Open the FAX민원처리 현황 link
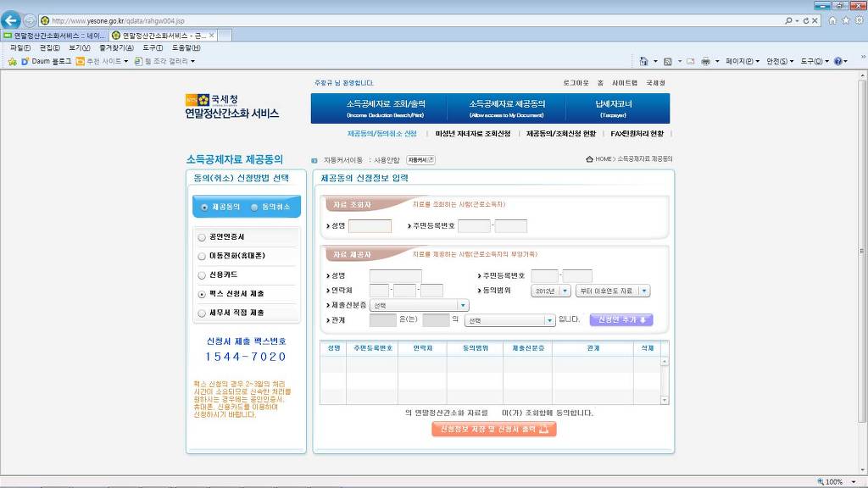The image size is (868, 488). tap(637, 134)
